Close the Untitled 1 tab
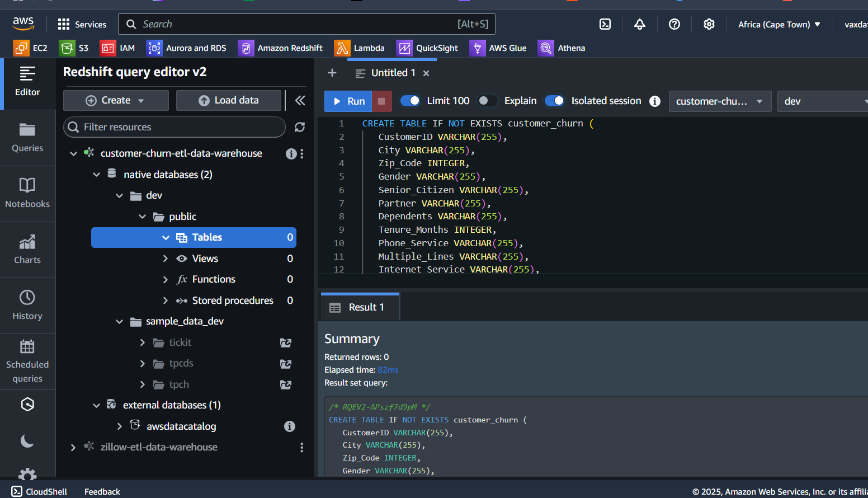This screenshot has height=498, width=868. 426,73
